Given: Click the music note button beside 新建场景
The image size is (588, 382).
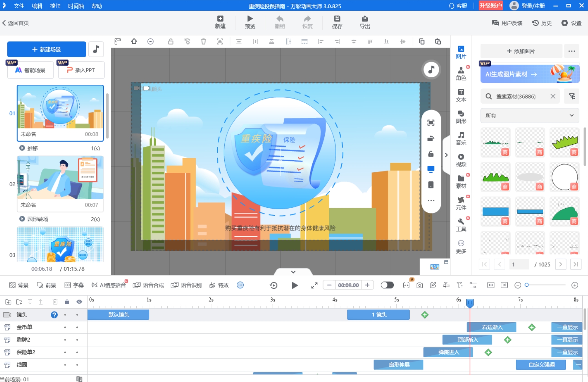Looking at the screenshot, I should point(96,49).
